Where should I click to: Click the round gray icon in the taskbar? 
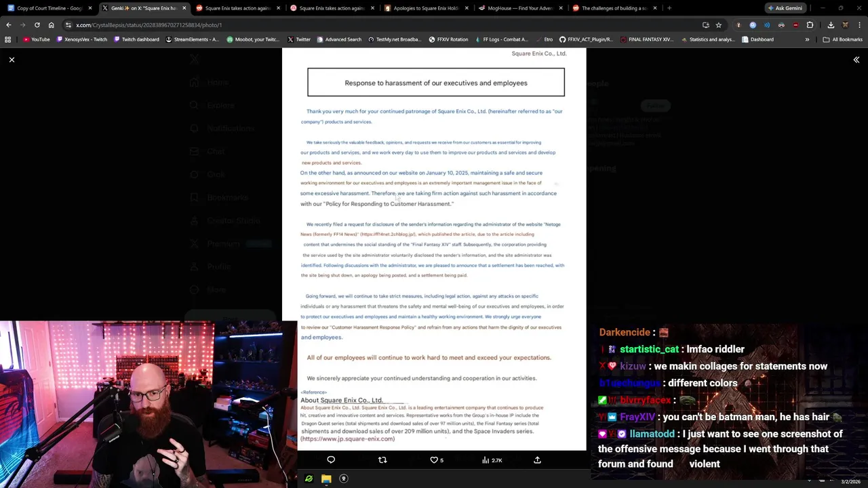(x=343, y=479)
